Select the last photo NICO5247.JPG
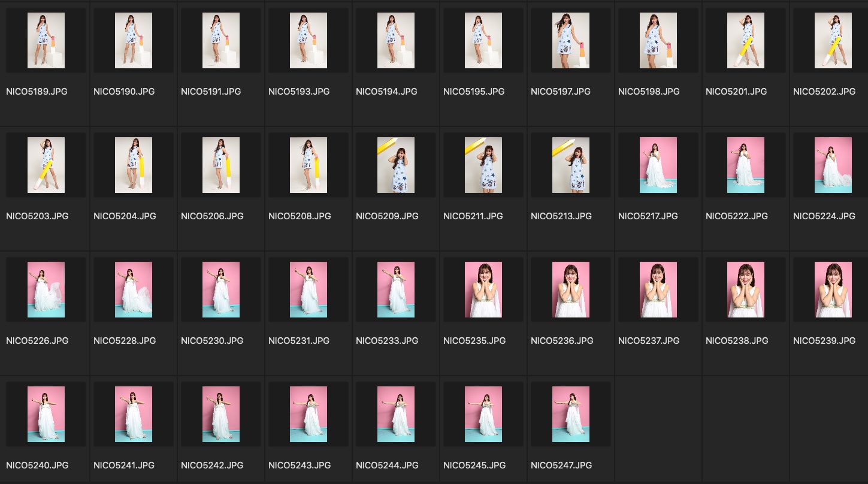This screenshot has width=868, height=484. (571, 415)
